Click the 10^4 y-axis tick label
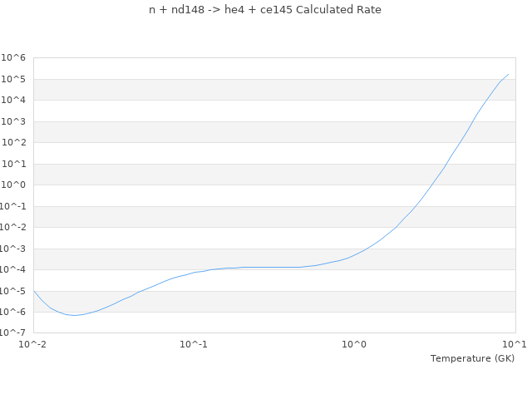 13,101
